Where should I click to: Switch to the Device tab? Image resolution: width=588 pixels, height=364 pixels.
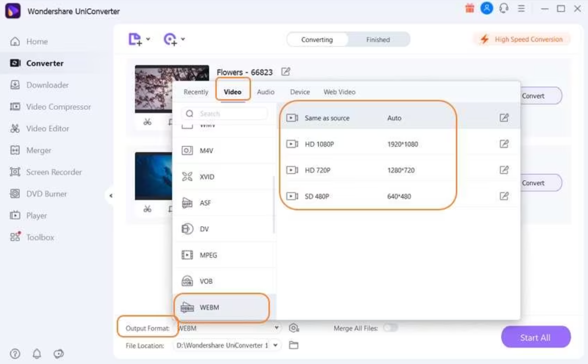(300, 92)
